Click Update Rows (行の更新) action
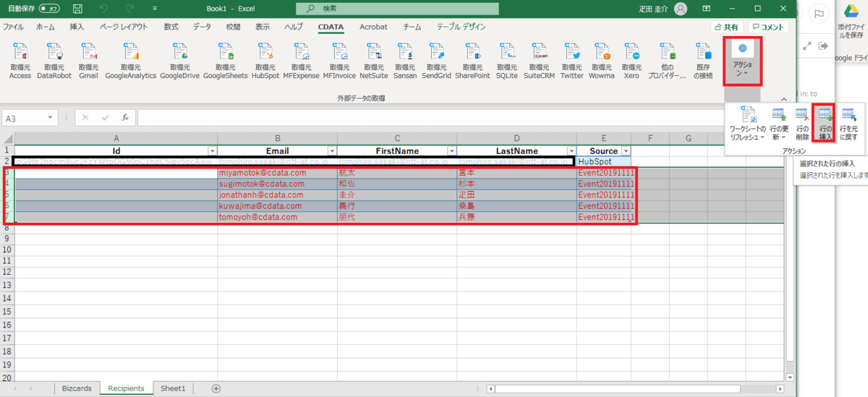868x397 pixels. tap(779, 123)
